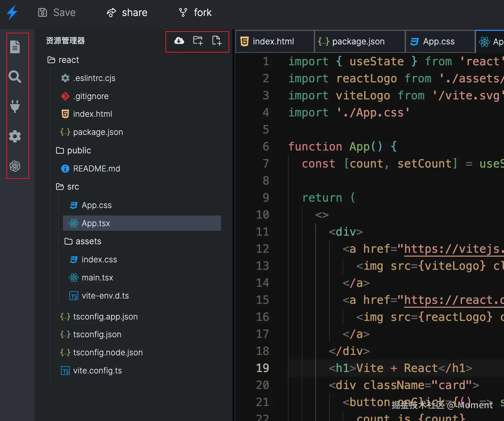Click the braces icon beside tsconfig.json
This screenshot has width=504, height=421.
[65, 334]
